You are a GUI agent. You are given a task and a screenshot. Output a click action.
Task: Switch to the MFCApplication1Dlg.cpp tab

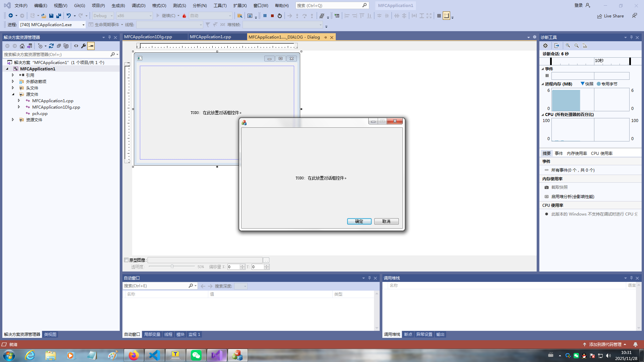tap(148, 37)
